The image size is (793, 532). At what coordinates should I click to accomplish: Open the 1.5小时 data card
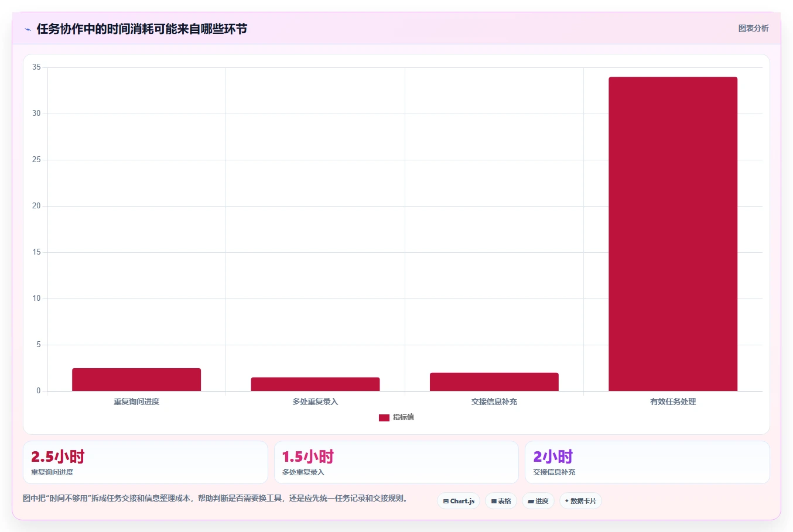[x=396, y=462]
